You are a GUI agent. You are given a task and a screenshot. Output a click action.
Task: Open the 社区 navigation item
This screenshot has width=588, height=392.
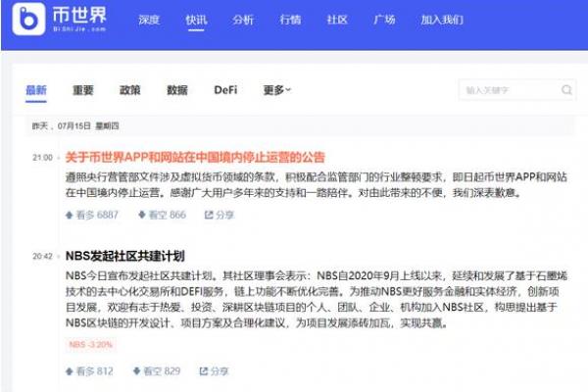337,20
